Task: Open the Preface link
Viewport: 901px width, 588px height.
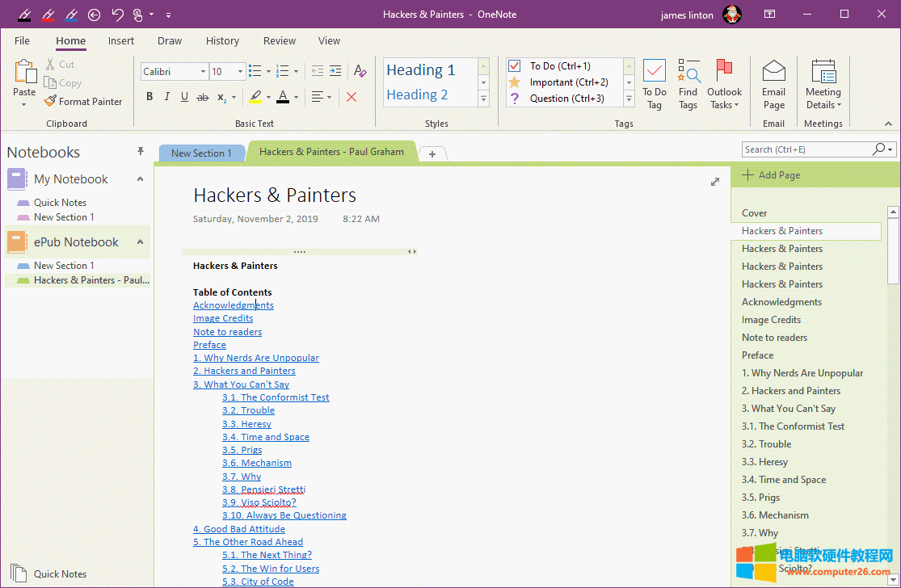Action: click(209, 344)
